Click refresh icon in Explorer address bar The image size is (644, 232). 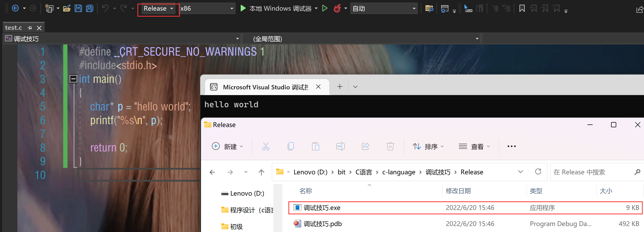(538, 172)
